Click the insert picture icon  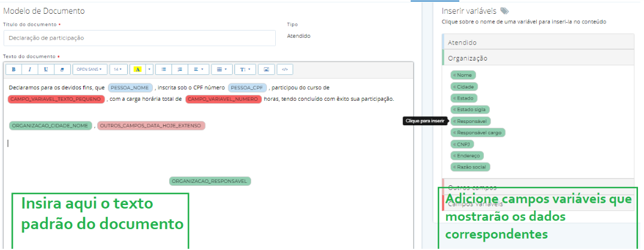tap(267, 69)
